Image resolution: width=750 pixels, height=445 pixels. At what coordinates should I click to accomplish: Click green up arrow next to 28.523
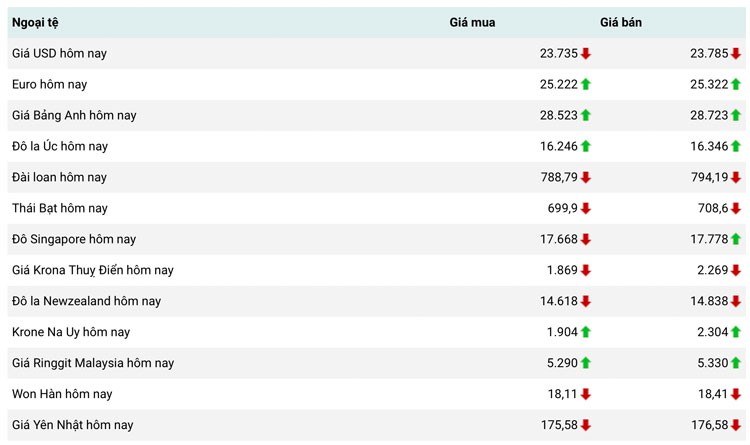click(x=586, y=116)
